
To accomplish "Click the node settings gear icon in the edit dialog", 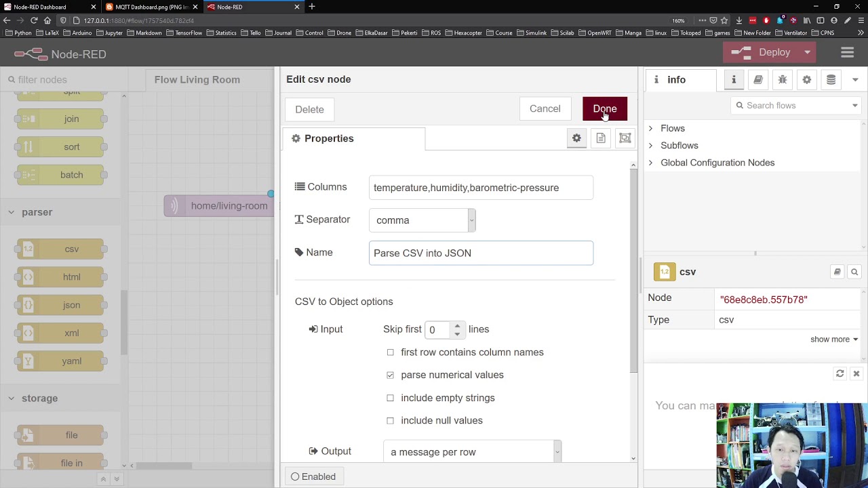I will 576,138.
